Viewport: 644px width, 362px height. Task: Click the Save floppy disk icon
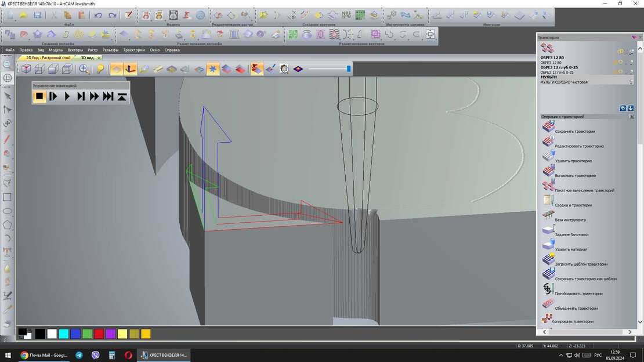pyautogui.click(x=37, y=15)
